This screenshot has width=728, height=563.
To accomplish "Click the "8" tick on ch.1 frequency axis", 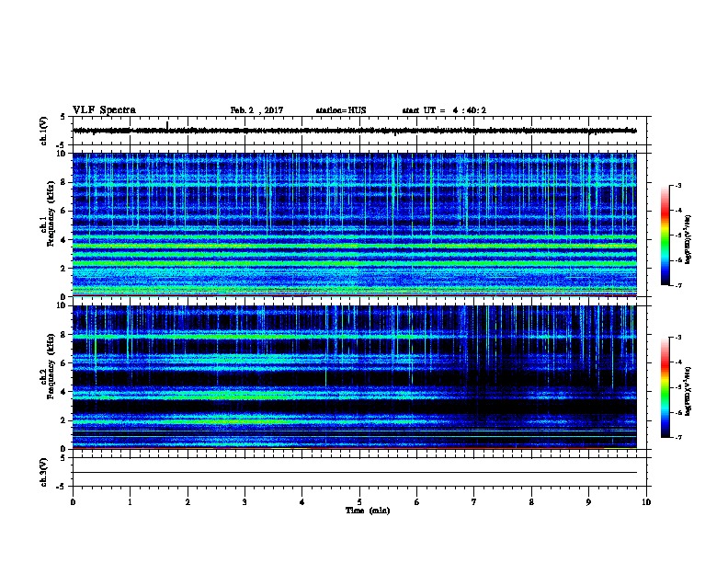I will click(x=63, y=182).
